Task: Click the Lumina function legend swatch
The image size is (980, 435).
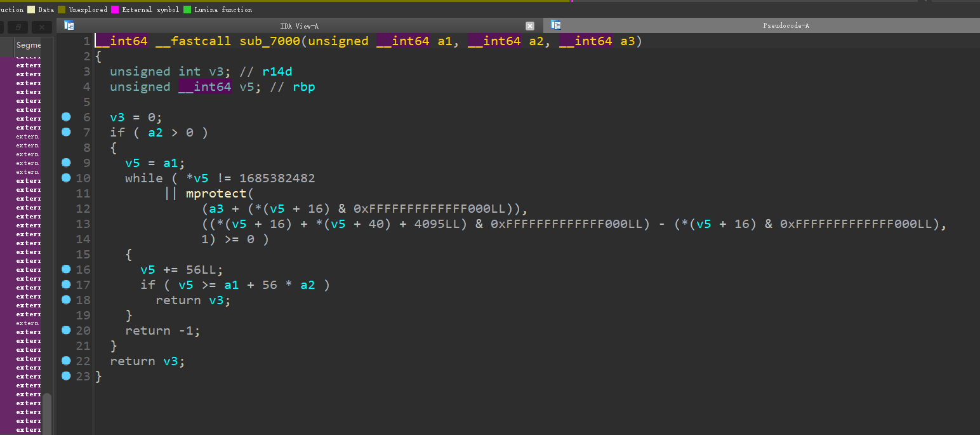Action: click(x=187, y=10)
